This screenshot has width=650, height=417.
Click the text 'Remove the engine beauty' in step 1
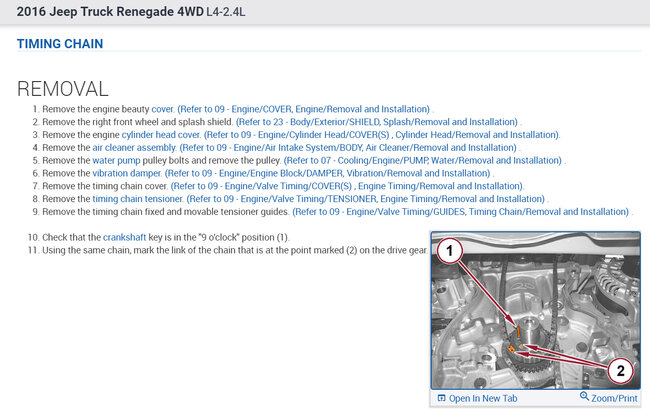pos(96,109)
